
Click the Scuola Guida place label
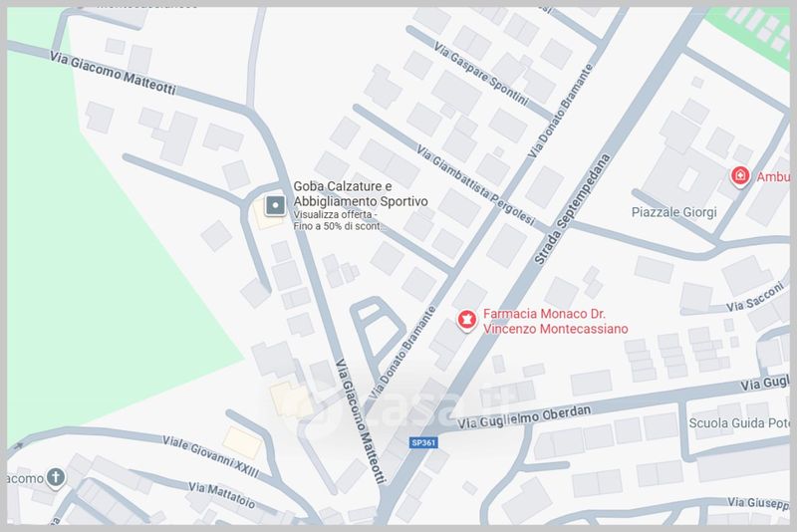coord(739,422)
